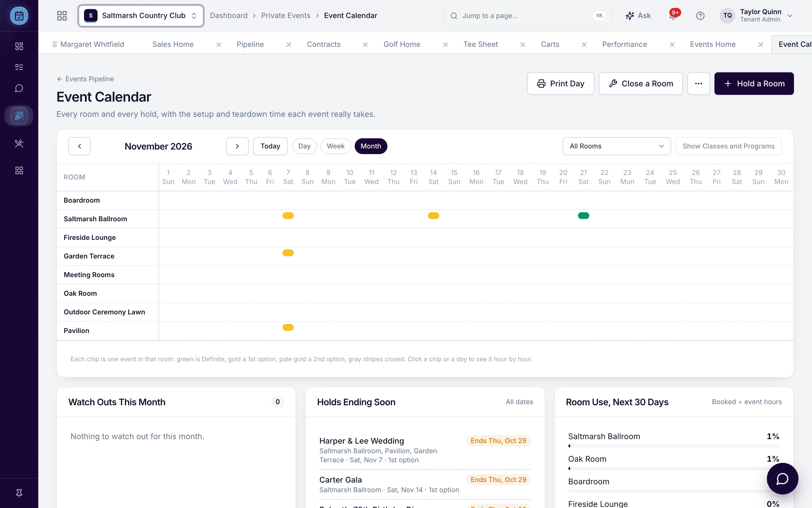The width and height of the screenshot is (812, 508).
Task: Go to next month arrow
Action: point(237,146)
